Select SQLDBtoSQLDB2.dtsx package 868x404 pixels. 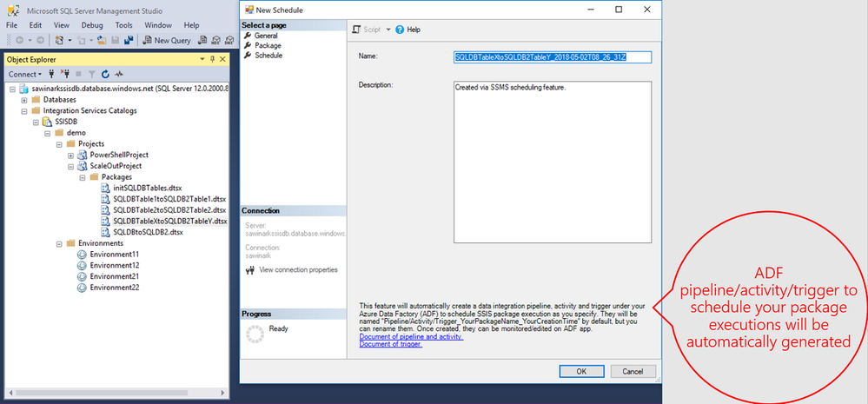point(148,233)
